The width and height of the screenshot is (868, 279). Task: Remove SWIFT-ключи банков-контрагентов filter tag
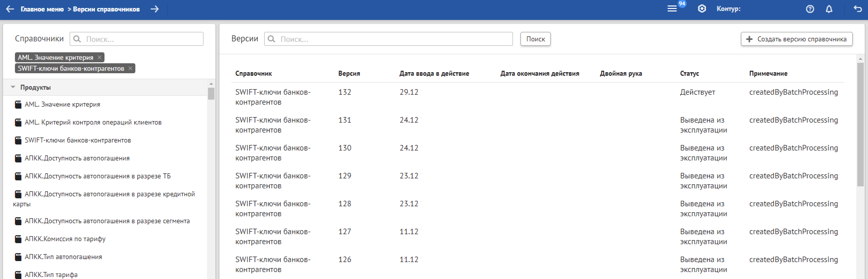(x=130, y=69)
